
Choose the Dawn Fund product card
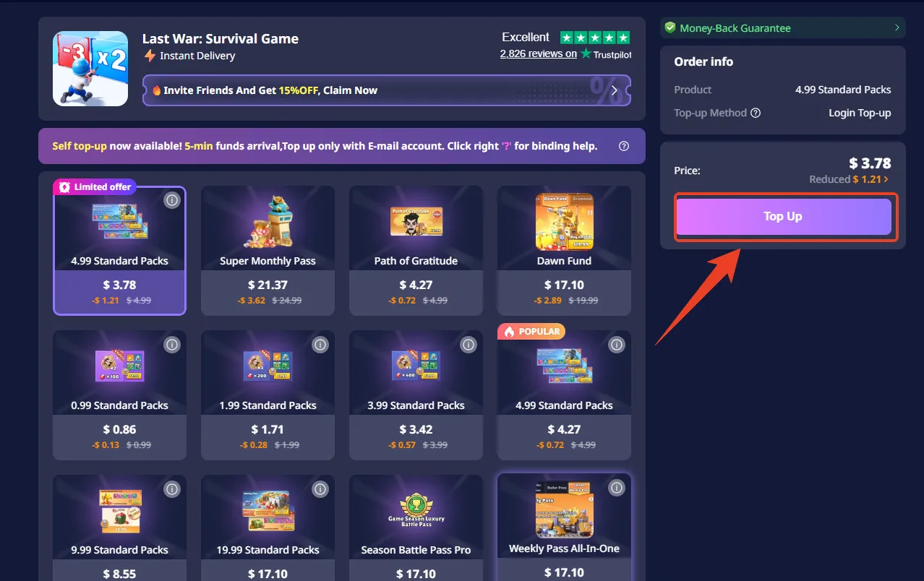coord(564,251)
